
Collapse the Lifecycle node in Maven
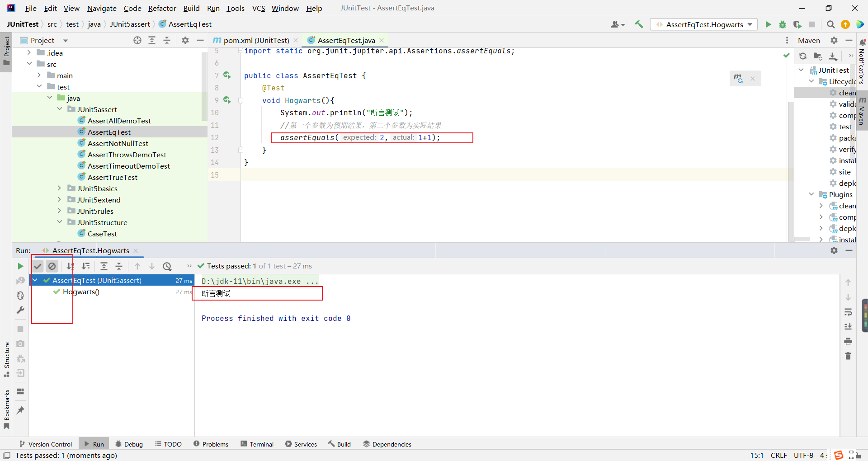tap(811, 81)
